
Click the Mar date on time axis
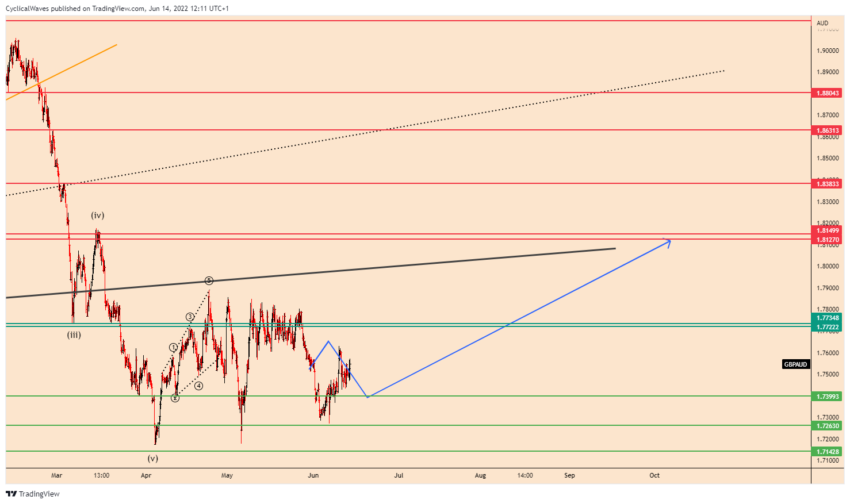[56, 475]
